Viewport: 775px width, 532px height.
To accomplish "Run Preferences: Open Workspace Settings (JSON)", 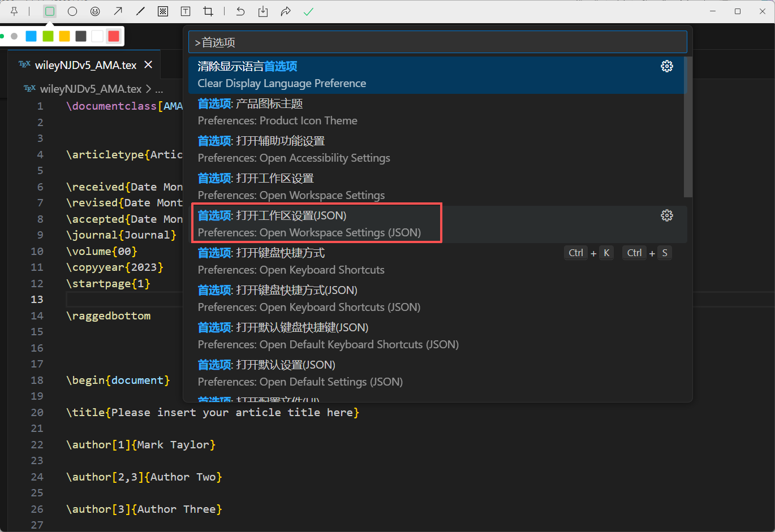I will point(437,224).
